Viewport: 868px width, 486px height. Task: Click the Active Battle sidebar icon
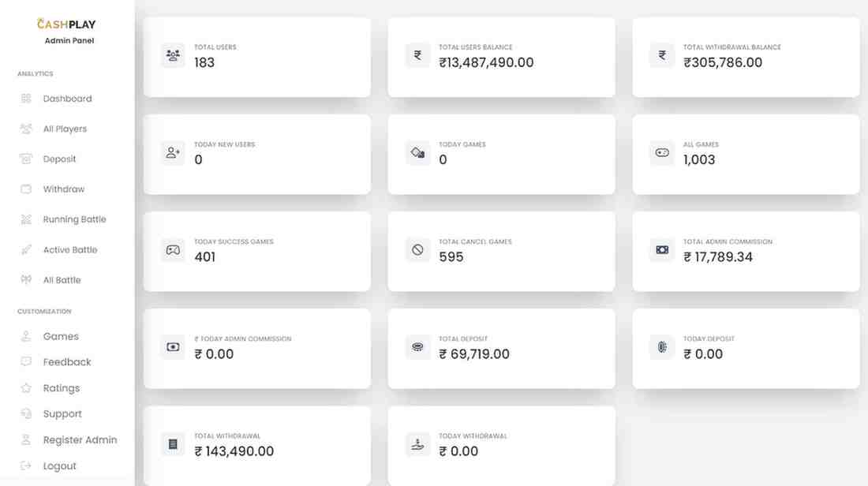pos(26,249)
